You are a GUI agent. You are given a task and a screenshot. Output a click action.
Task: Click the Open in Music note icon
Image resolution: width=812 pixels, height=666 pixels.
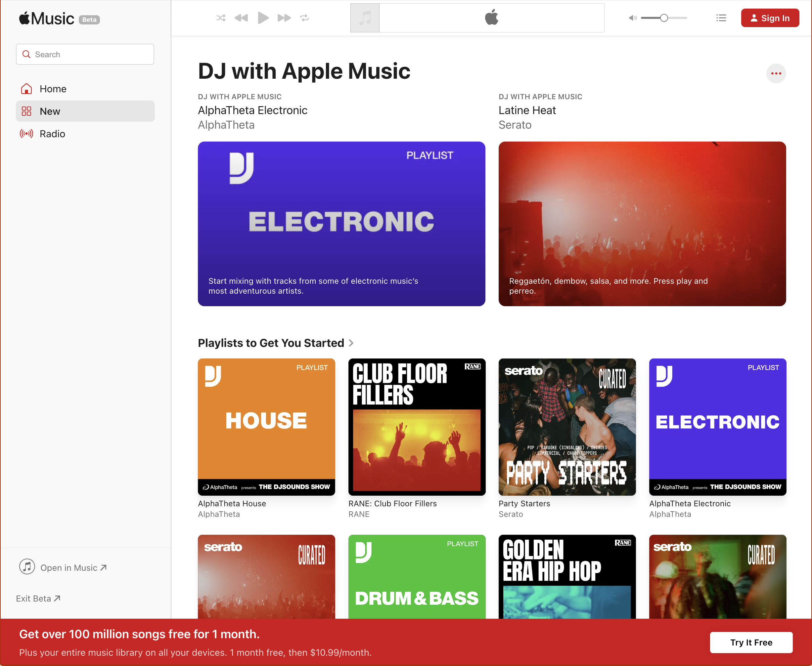pyautogui.click(x=27, y=567)
